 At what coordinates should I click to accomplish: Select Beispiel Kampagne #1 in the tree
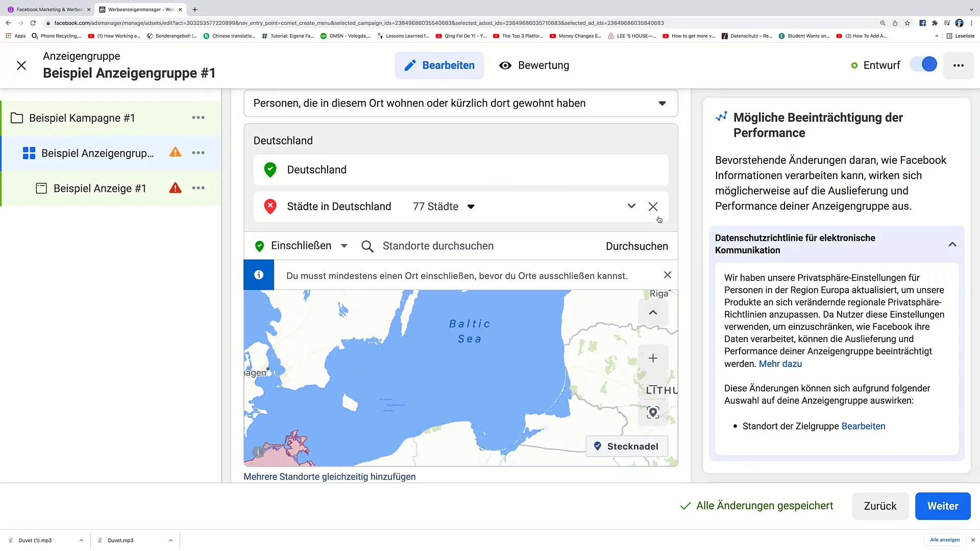(82, 118)
